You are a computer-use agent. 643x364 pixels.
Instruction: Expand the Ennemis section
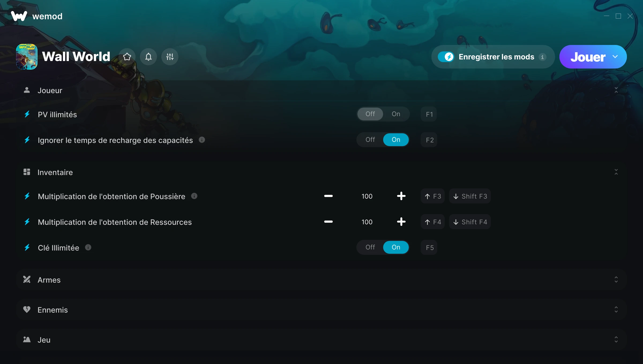[x=616, y=309]
